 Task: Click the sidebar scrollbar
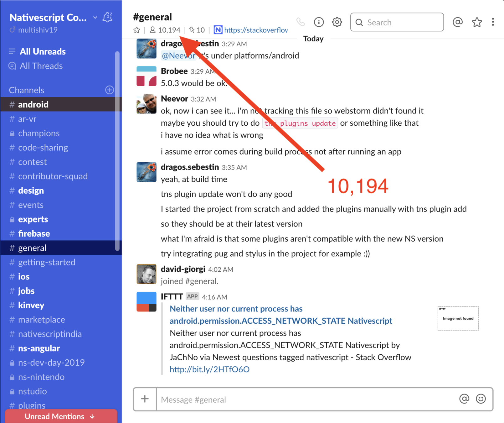pos(117,150)
